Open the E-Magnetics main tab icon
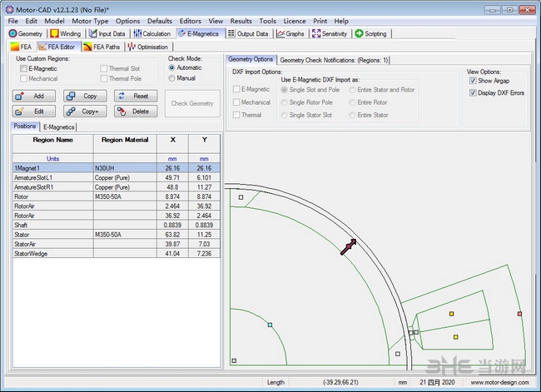This screenshot has width=541, height=392. click(181, 33)
